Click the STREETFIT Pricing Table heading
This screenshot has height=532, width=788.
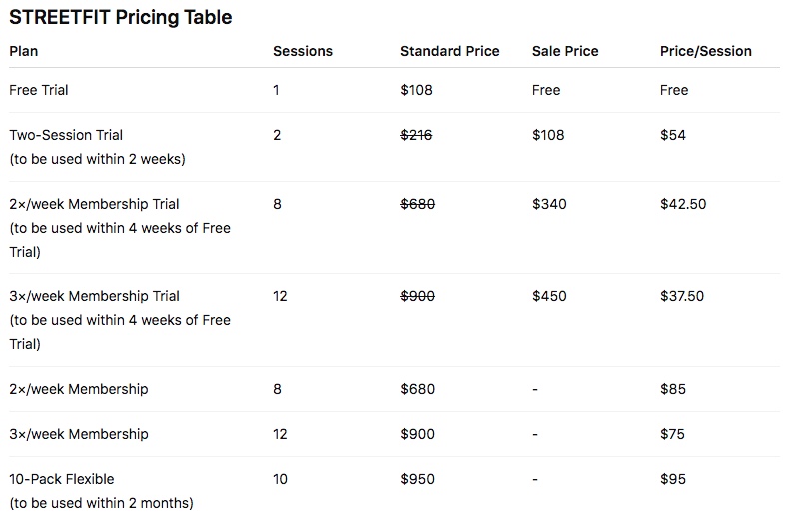point(120,17)
